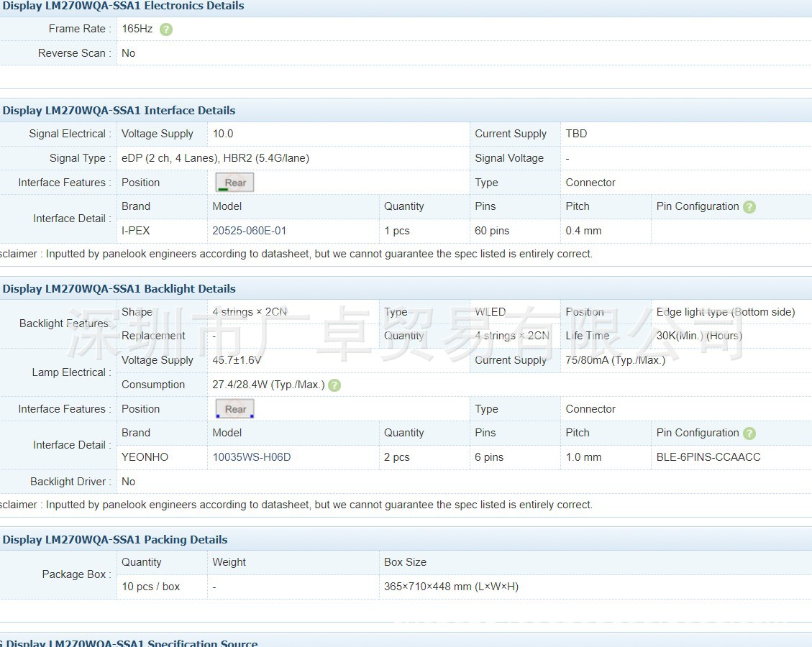Click the 365×710×448 mm box size
This screenshot has width=812, height=647.
coord(451,587)
